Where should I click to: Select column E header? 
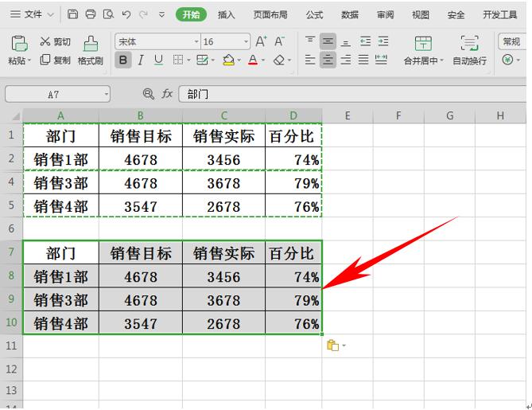(348, 115)
